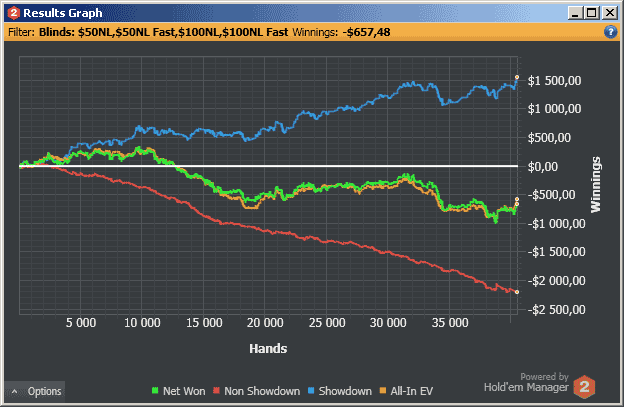Maximize the Results Graph window
This screenshot has height=407, width=624.
pyautogui.click(x=592, y=13)
